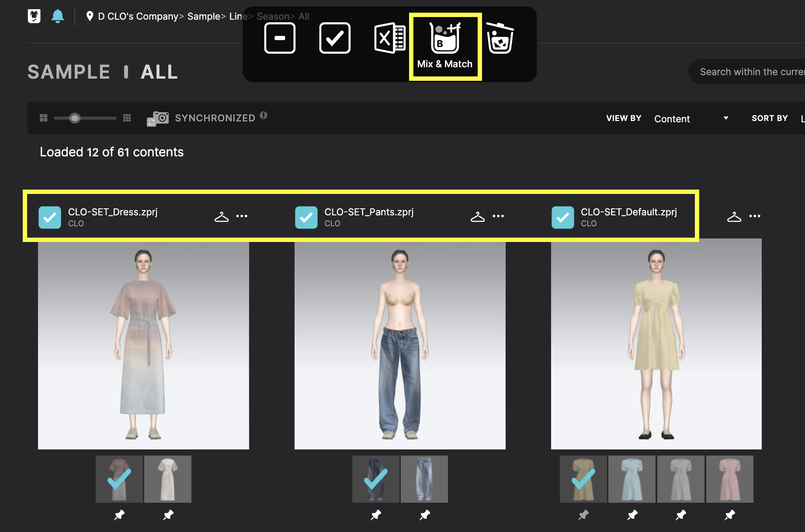
Task: Open CLO-SET_Dress large preview image
Action: 143,344
